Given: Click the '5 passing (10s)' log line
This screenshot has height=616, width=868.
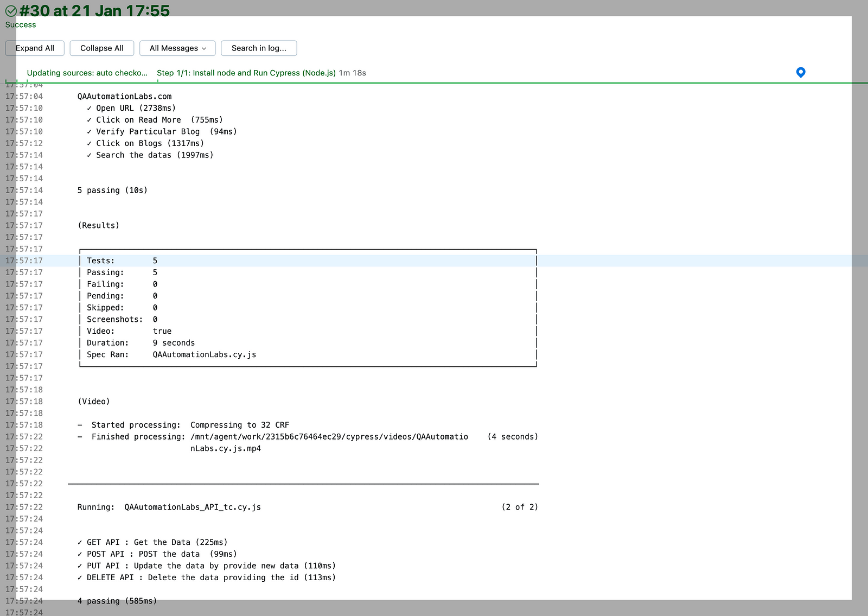Looking at the screenshot, I should (112, 190).
